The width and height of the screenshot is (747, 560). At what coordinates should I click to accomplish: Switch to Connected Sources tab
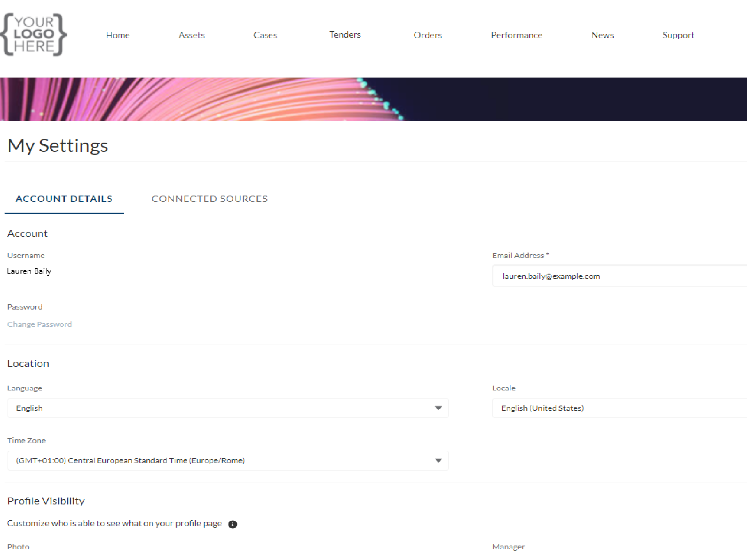click(209, 199)
